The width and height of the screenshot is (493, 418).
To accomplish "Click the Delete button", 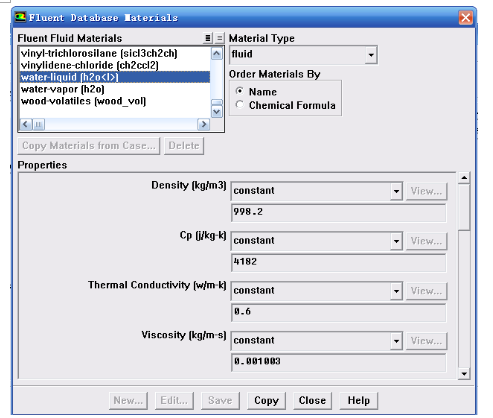I will 184,146.
